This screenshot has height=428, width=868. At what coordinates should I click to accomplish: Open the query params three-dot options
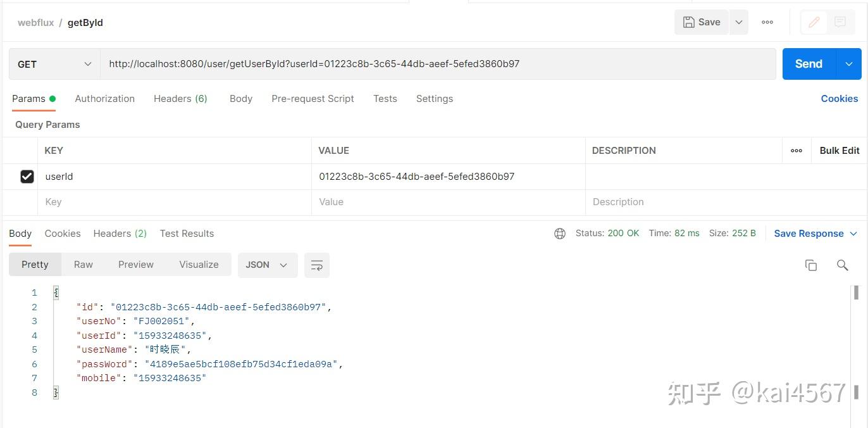click(796, 150)
